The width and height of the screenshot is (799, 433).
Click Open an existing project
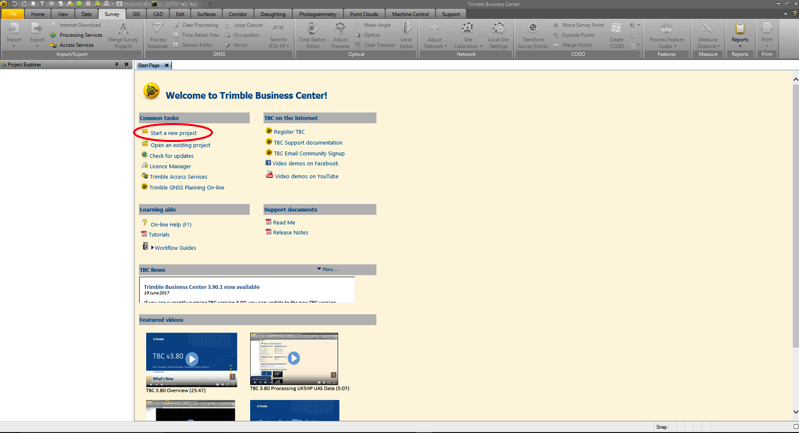[180, 145]
